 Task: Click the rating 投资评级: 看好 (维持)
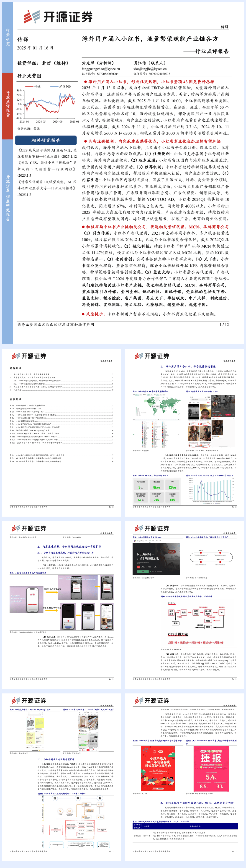(43, 63)
